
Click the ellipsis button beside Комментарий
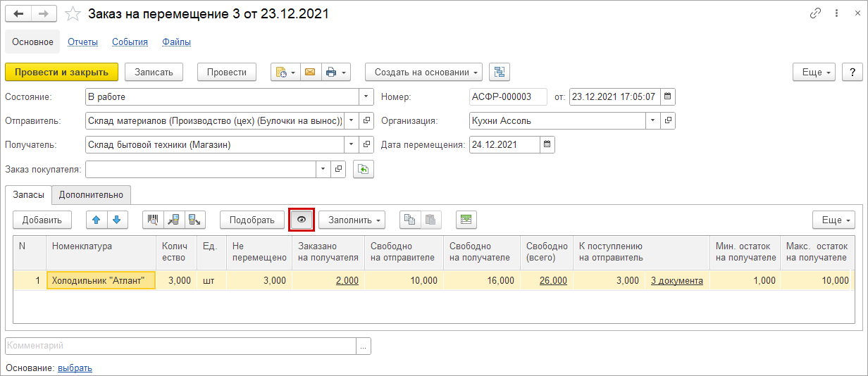coord(364,346)
